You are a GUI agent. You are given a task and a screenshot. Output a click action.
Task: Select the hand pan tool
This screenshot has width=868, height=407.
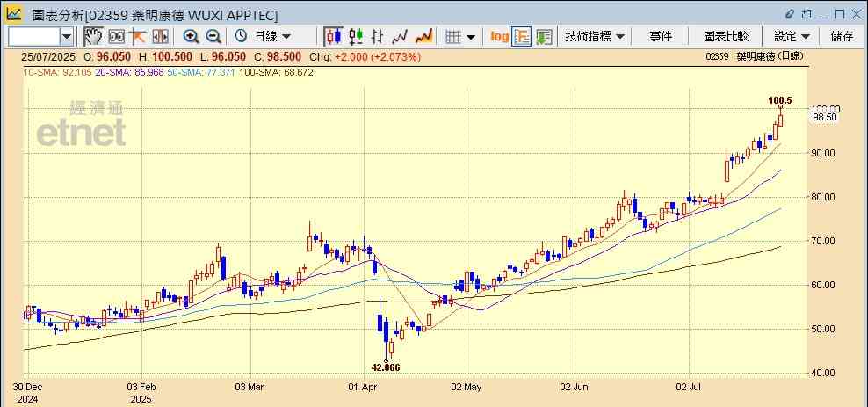coord(93,37)
